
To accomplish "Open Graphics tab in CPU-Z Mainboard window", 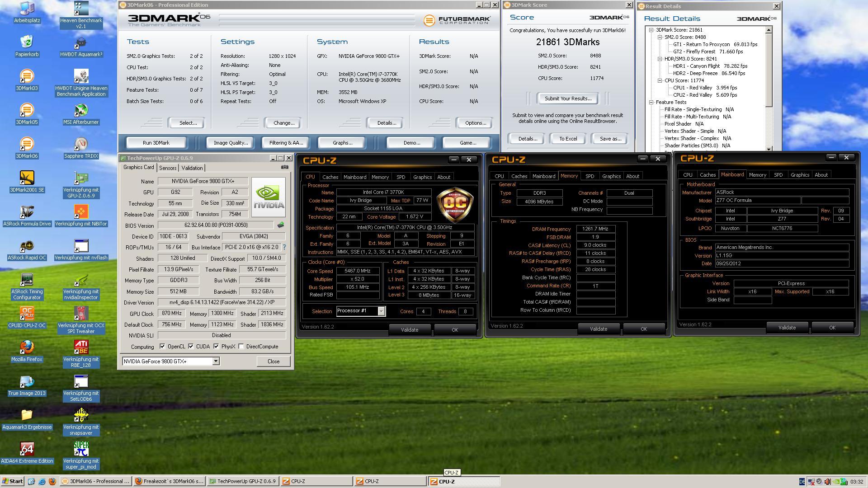I will coord(800,175).
